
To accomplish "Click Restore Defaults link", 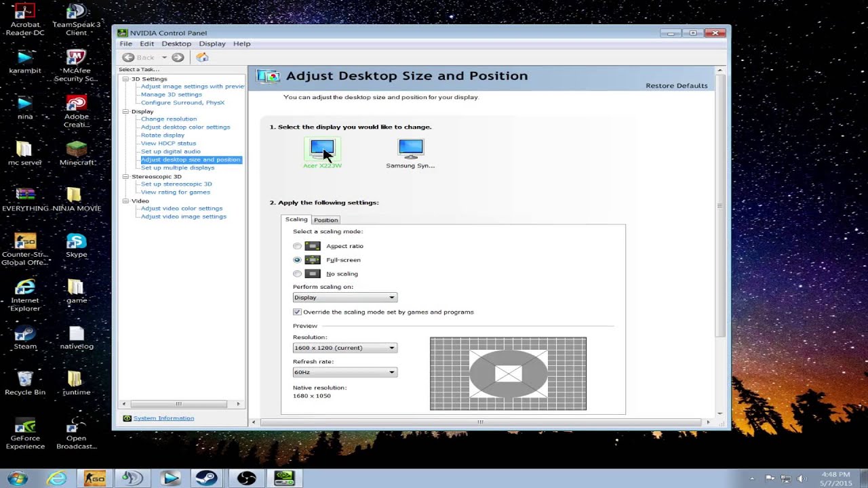I will (677, 85).
